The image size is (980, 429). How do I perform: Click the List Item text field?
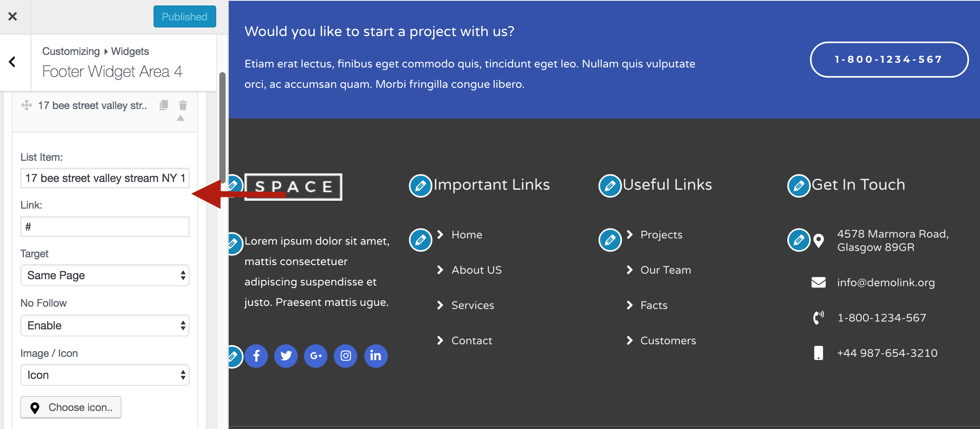point(105,178)
